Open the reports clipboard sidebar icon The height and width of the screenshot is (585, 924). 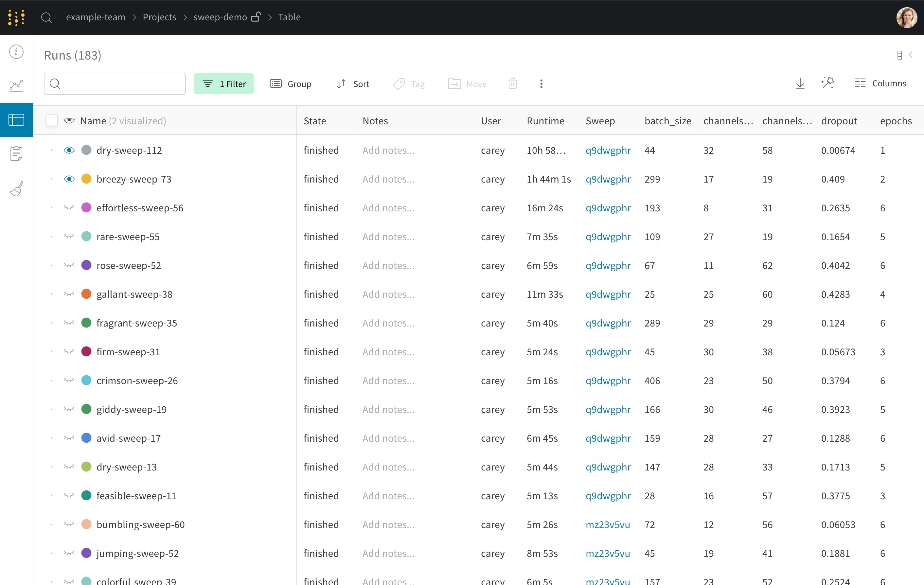point(16,153)
